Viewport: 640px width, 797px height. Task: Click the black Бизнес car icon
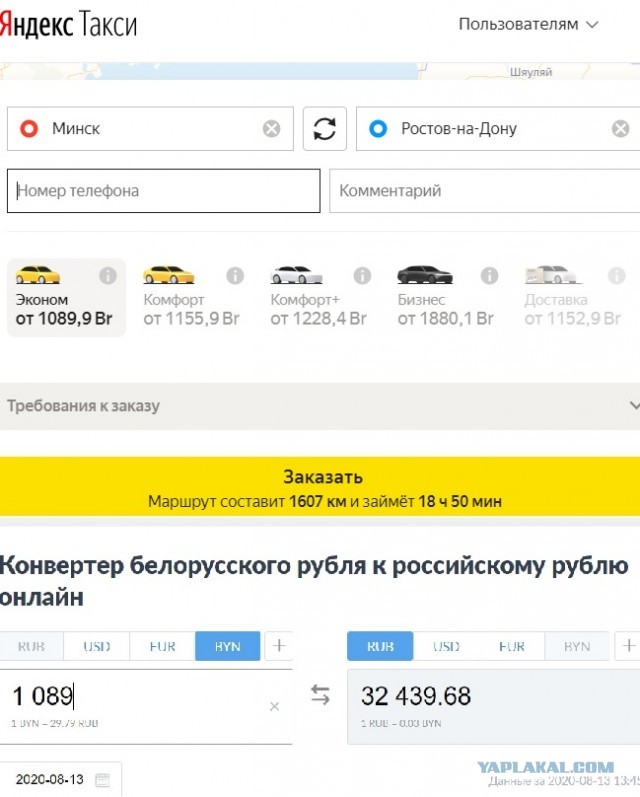click(x=424, y=274)
